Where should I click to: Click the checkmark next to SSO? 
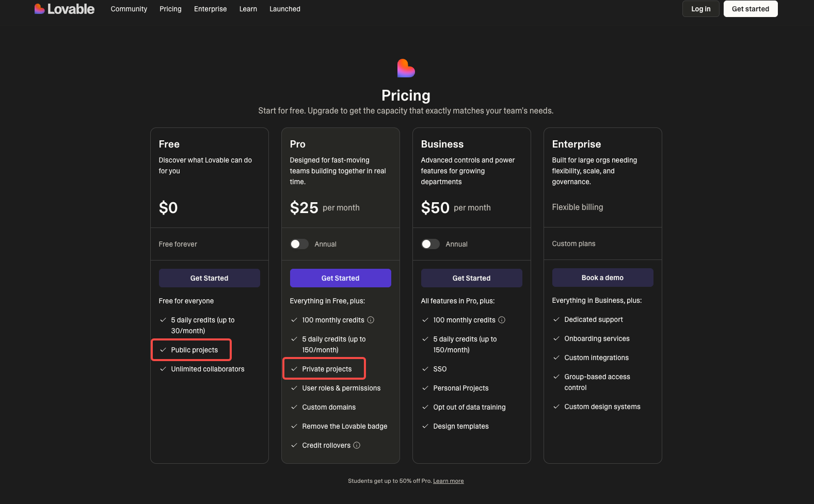point(425,369)
